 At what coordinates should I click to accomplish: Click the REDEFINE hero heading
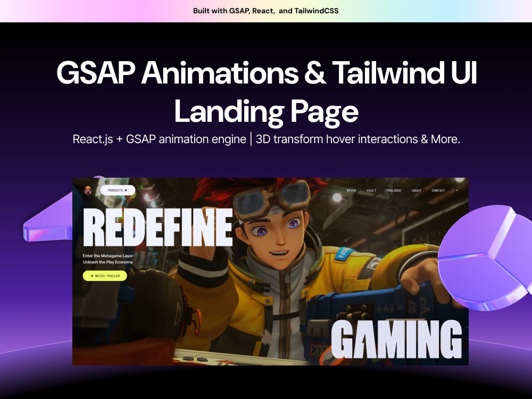(158, 227)
